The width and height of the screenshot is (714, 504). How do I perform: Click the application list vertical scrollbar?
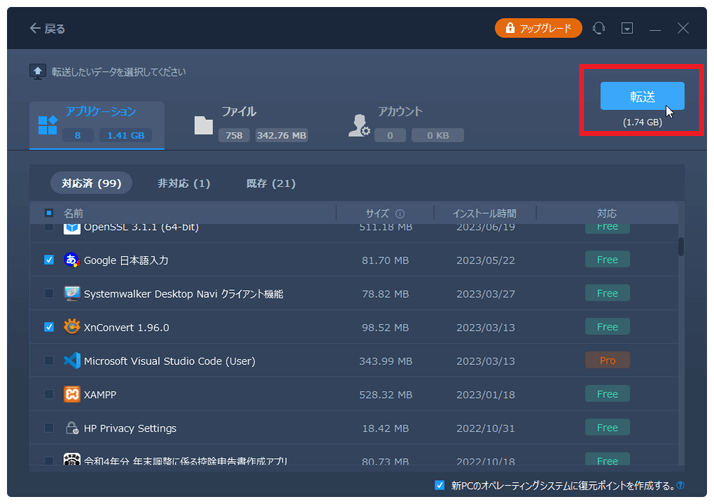[x=681, y=246]
